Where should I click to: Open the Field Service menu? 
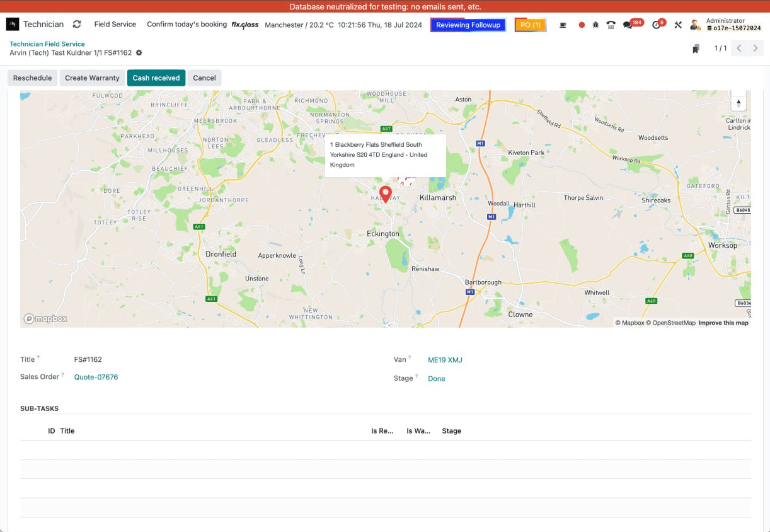115,25
